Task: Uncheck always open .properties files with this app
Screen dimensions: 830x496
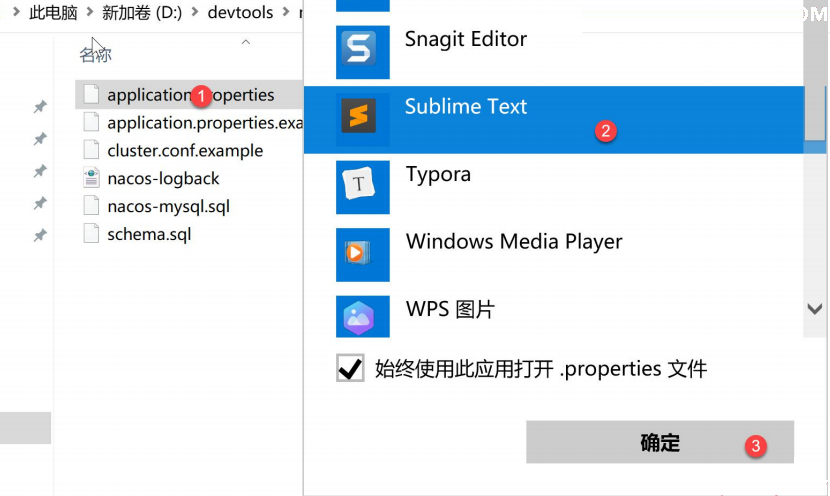Action: pyautogui.click(x=350, y=368)
